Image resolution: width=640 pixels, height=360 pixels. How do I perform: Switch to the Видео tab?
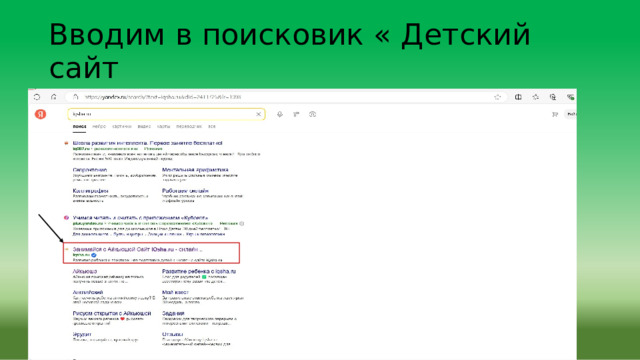coord(144,127)
